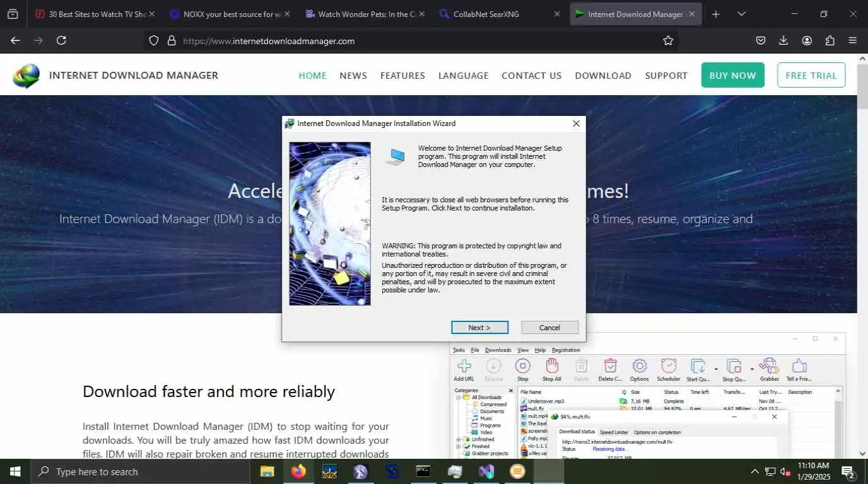Image resolution: width=868 pixels, height=484 pixels.
Task: Open tracking protection shield icon
Action: 153,40
